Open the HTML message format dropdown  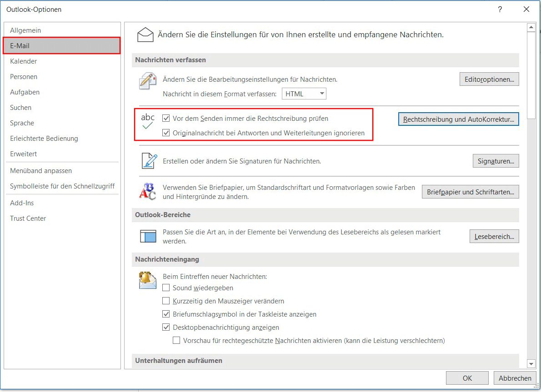[x=304, y=94]
